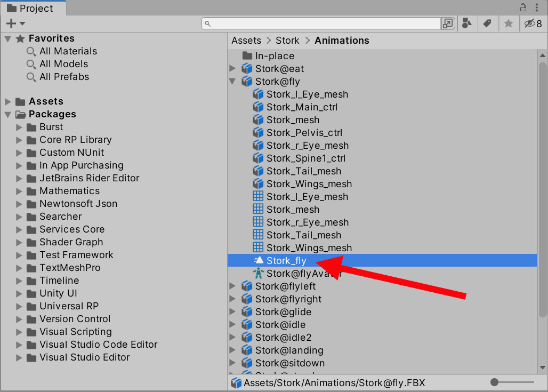Expand the Universal RP package

[x=19, y=307]
